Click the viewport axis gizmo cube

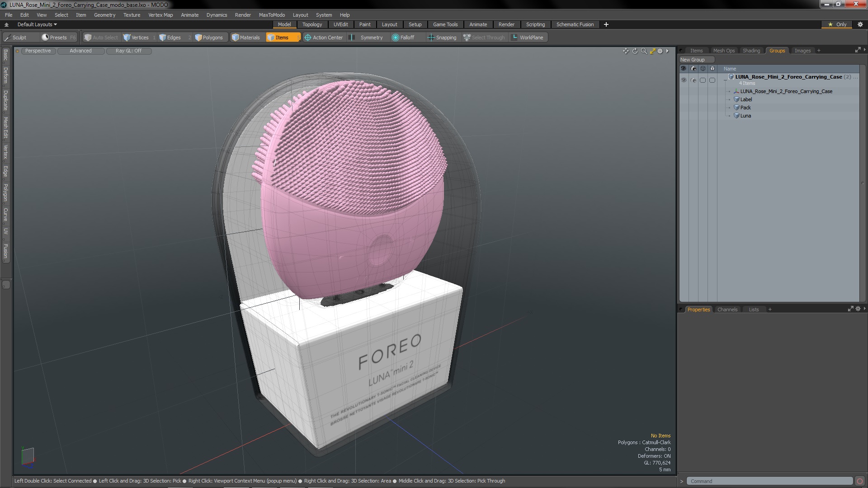pos(28,456)
